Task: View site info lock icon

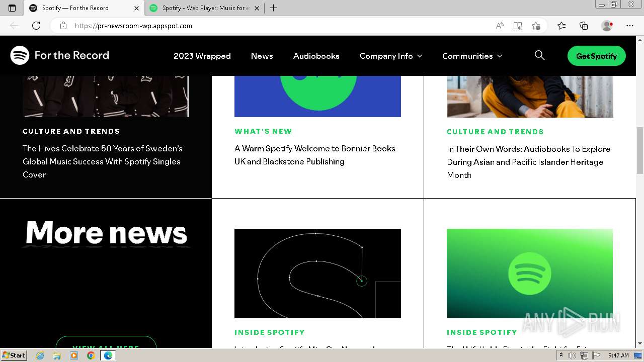Action: point(63,26)
